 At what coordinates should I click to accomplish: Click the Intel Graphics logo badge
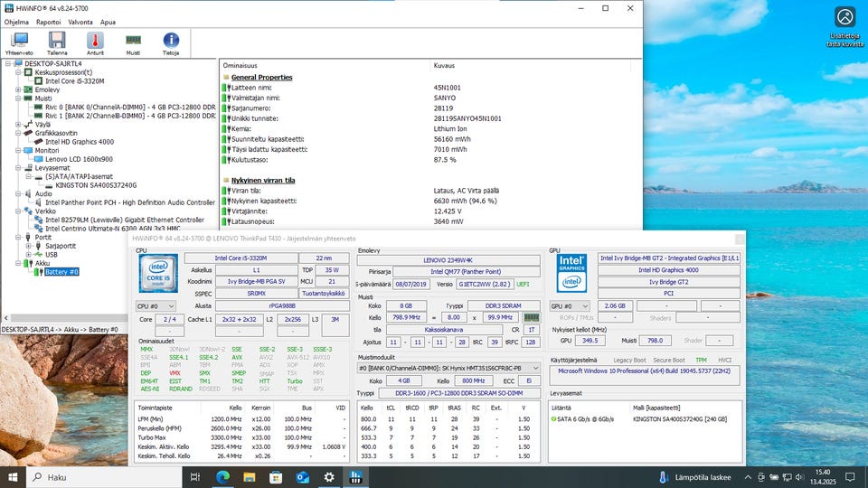(571, 273)
